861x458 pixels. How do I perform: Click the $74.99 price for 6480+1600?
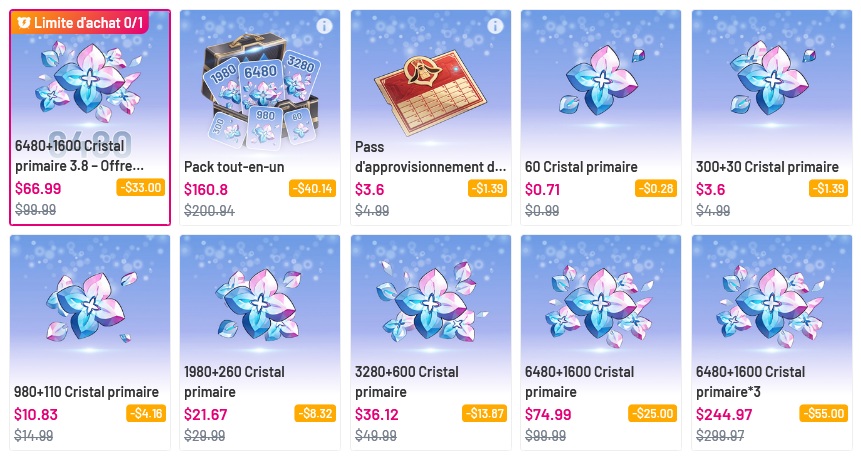pyautogui.click(x=548, y=414)
